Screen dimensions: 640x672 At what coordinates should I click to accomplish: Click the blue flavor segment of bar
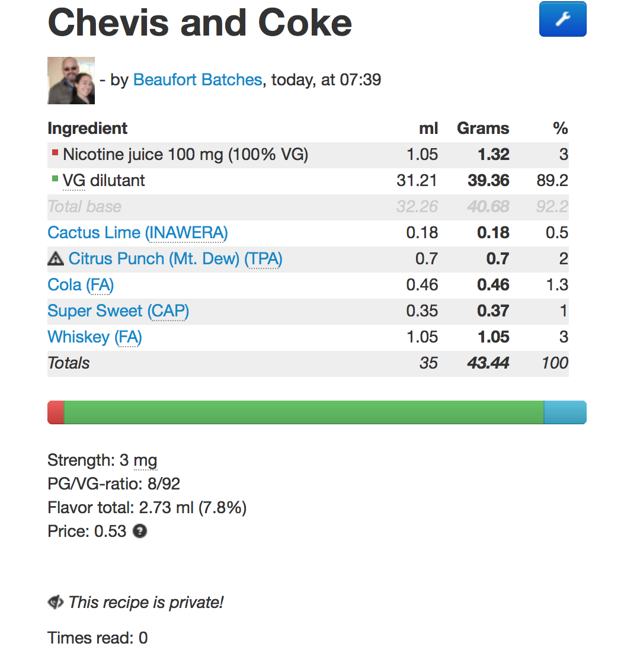pyautogui.click(x=565, y=412)
